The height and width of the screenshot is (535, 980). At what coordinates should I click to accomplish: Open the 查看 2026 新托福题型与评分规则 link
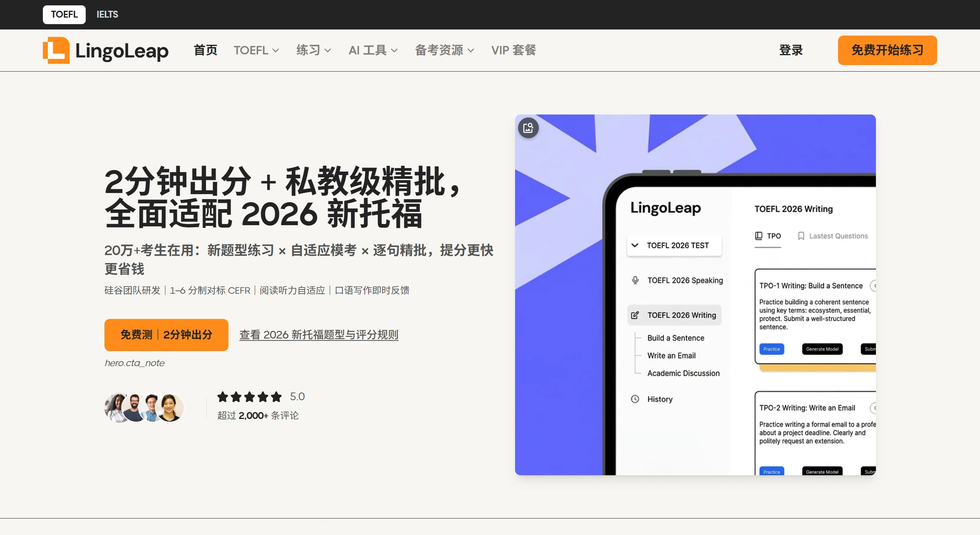tap(318, 334)
